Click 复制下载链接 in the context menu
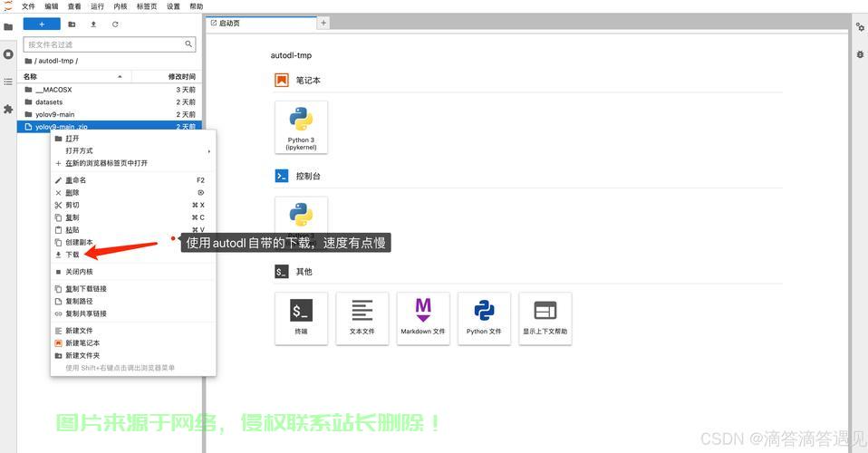The image size is (868, 453). [85, 289]
